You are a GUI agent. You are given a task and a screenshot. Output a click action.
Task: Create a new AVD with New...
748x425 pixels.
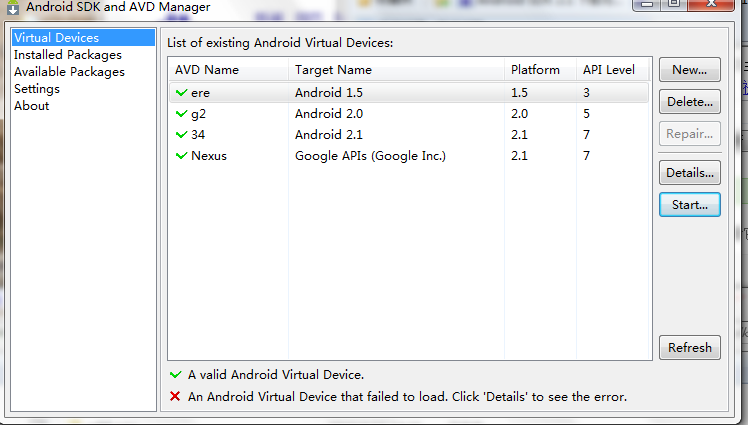click(690, 70)
